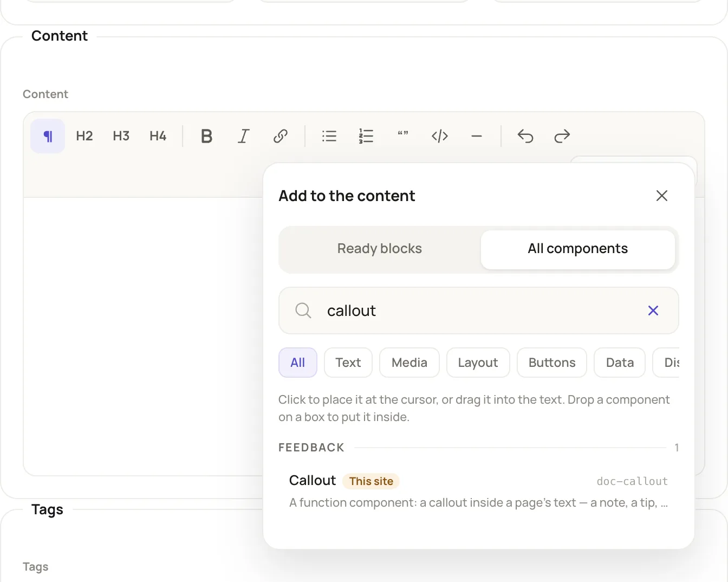Viewport: 728px width, 582px height.
Task: Switch to the All components tab
Action: click(x=578, y=249)
